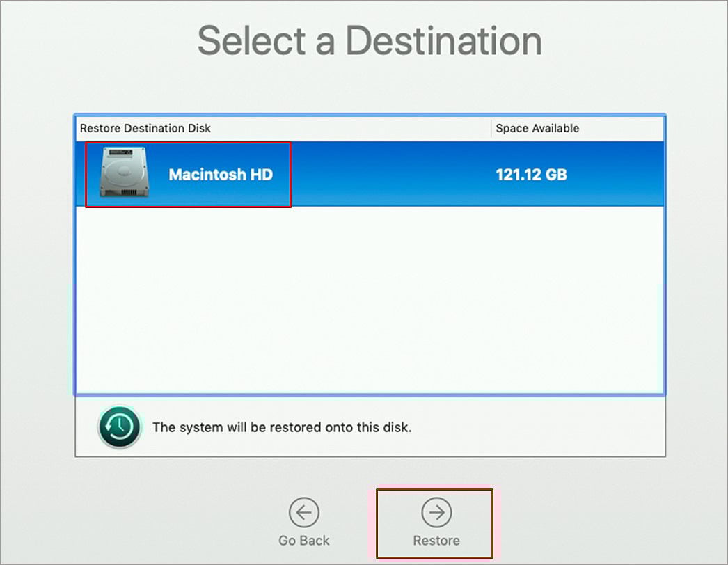Select the Macintosh HD hard drive icon
The width and height of the screenshot is (728, 565).
pos(125,173)
